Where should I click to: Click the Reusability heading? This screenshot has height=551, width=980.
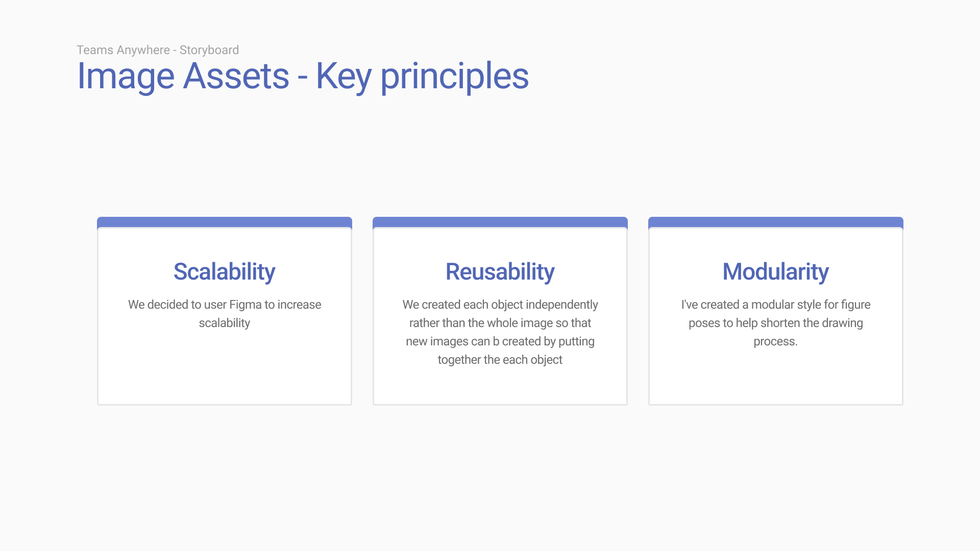click(500, 271)
